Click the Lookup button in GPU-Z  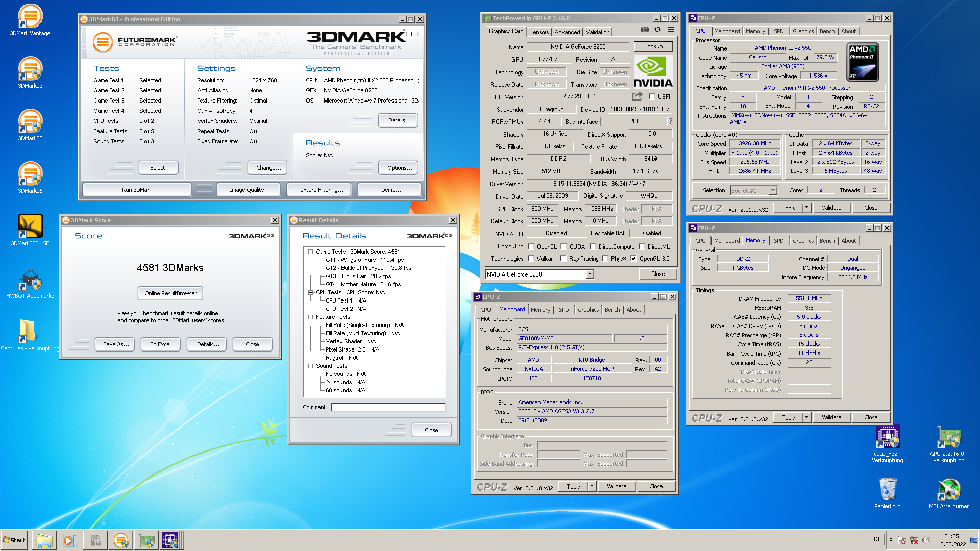pos(653,46)
